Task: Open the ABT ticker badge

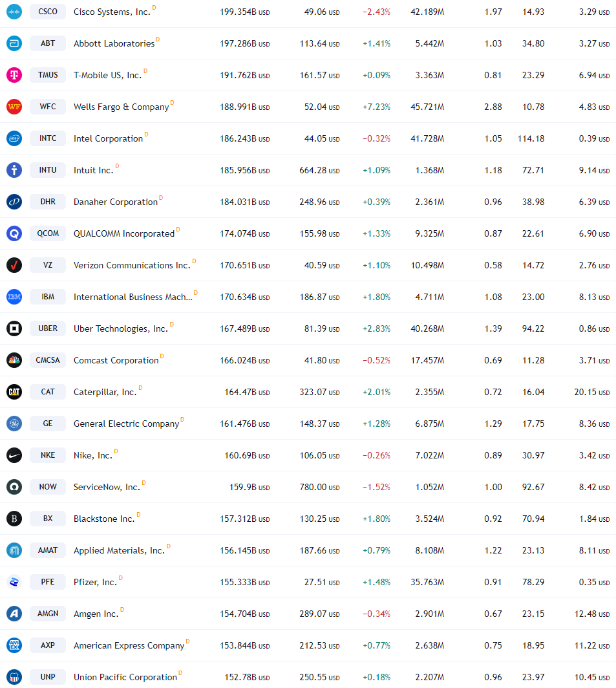Action: pyautogui.click(x=48, y=43)
